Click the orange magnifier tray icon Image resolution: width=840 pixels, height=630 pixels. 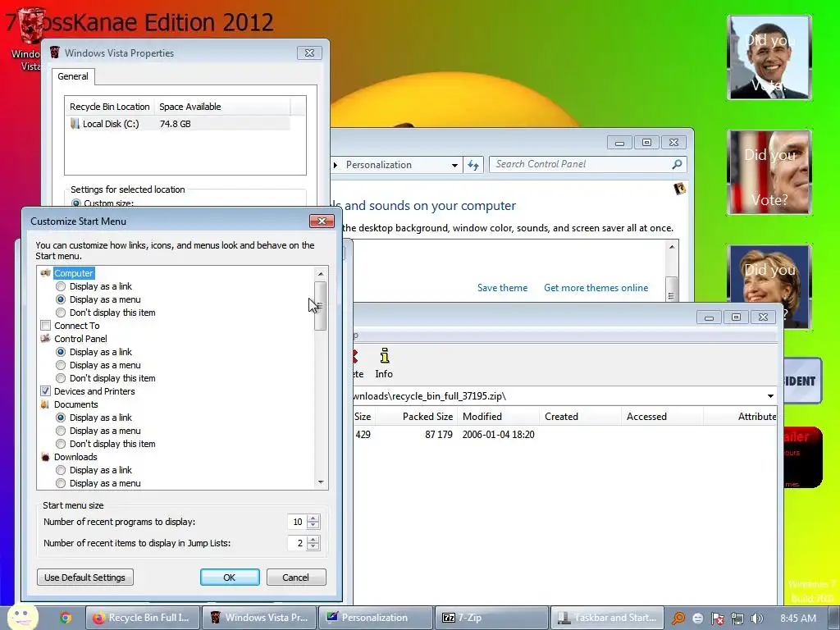678,619
